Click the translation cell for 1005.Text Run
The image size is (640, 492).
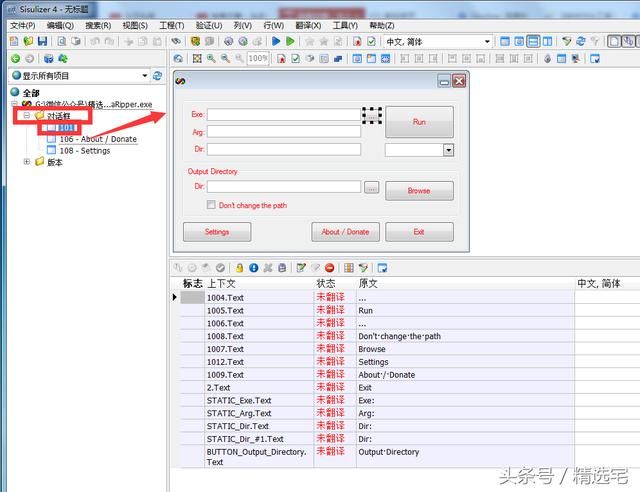click(x=607, y=310)
